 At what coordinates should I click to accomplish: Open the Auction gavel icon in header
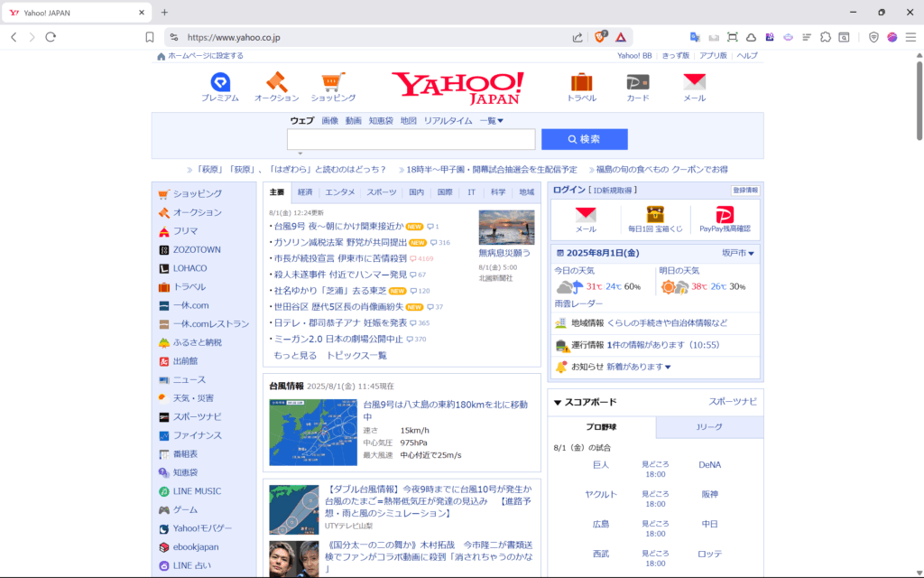276,82
